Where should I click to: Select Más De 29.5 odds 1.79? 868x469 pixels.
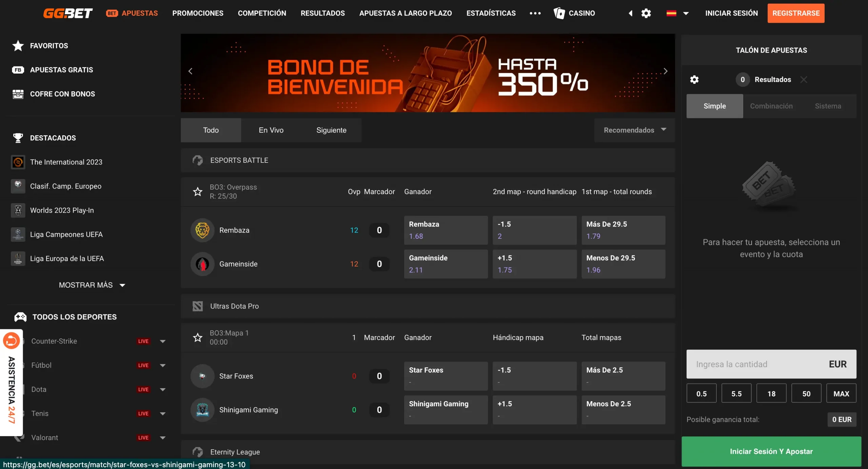point(624,230)
